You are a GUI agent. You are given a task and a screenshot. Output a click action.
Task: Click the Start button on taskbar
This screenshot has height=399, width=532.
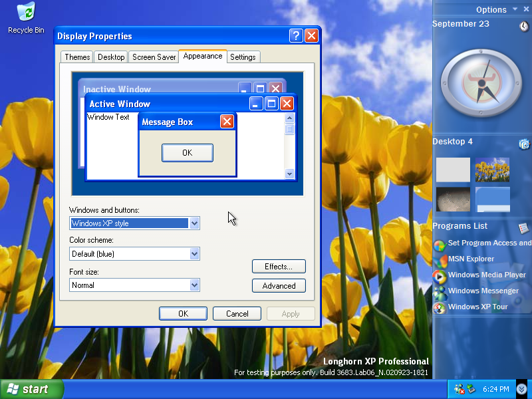pyautogui.click(x=31, y=389)
